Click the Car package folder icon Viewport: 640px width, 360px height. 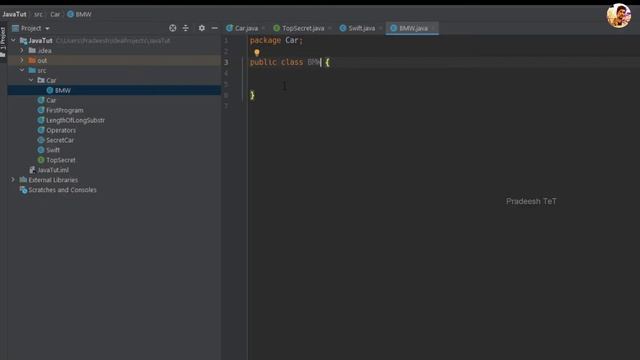click(x=41, y=80)
